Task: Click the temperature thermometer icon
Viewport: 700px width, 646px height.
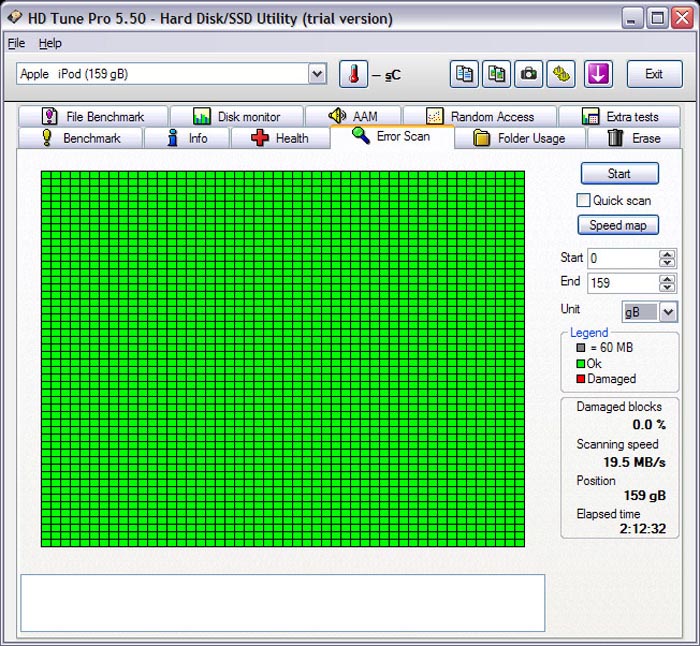Action: point(353,74)
